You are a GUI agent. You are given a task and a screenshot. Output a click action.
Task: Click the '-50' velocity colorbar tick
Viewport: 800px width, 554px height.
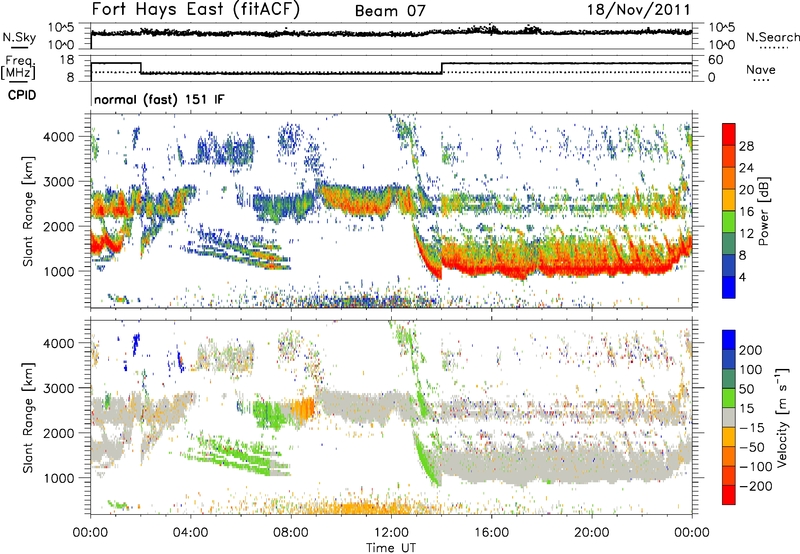click(x=752, y=447)
